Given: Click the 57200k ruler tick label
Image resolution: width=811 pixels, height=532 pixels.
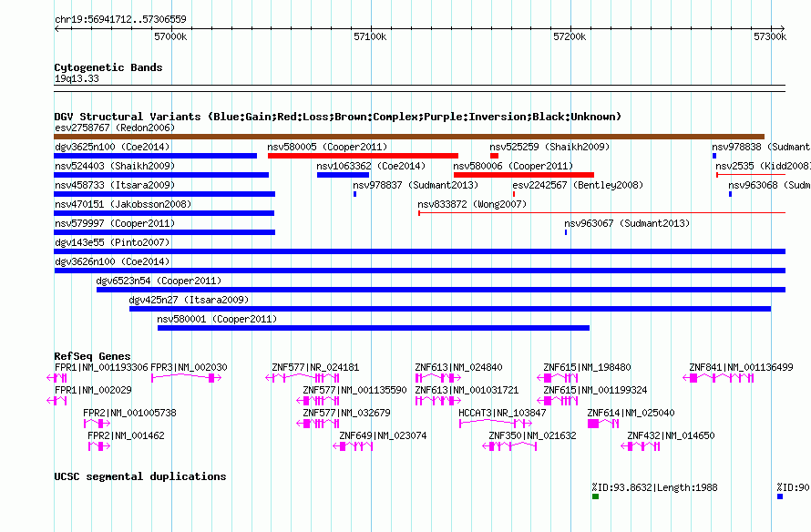Looking at the screenshot, I should pyautogui.click(x=570, y=36).
